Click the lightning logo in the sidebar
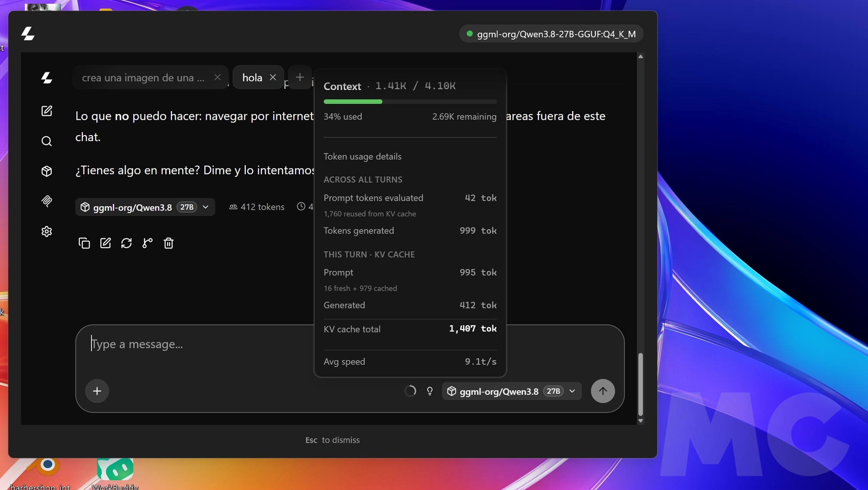 click(46, 78)
